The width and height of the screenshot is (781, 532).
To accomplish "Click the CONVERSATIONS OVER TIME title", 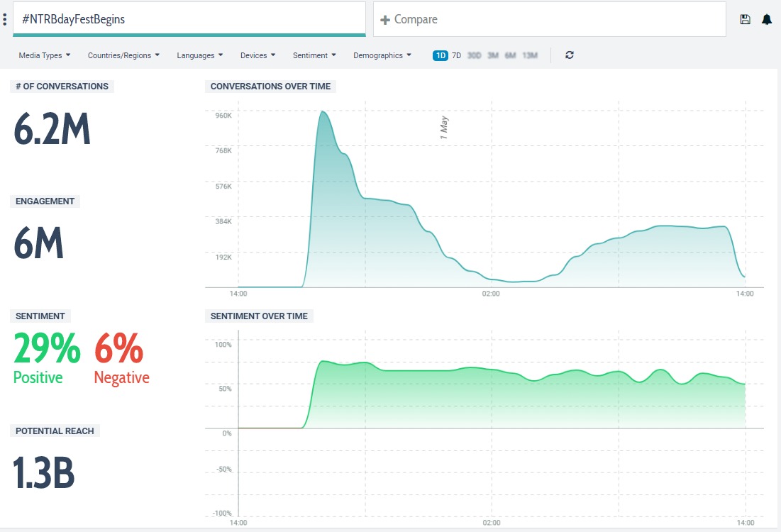I will 270,86.
